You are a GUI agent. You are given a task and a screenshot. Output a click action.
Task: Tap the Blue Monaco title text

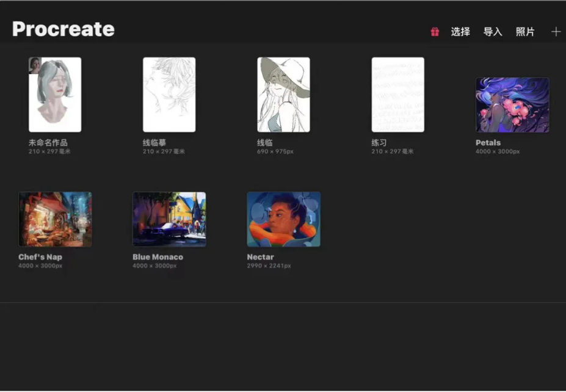[158, 257]
